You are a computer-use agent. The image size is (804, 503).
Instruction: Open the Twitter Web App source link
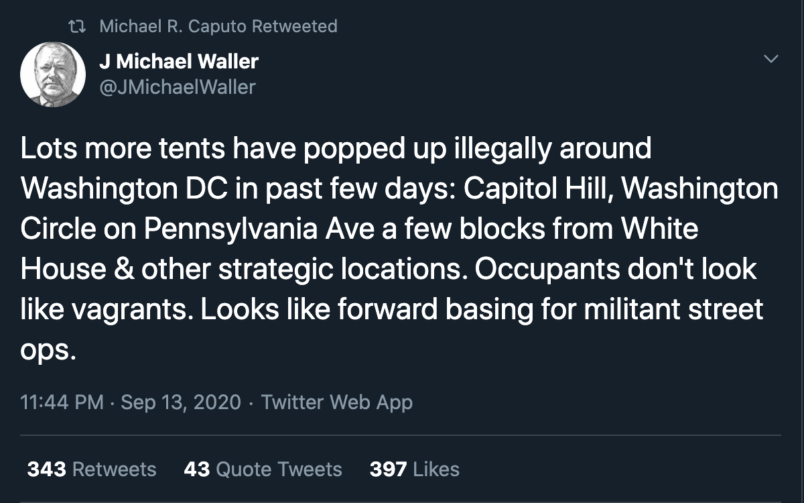(x=337, y=403)
